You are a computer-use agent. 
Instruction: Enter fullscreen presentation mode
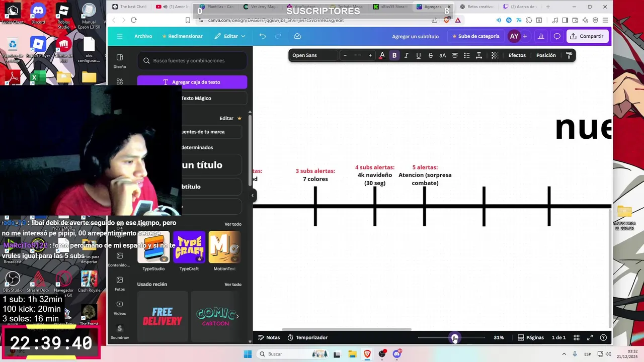590,337
